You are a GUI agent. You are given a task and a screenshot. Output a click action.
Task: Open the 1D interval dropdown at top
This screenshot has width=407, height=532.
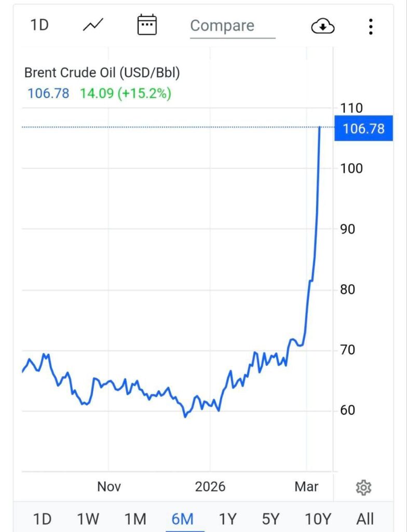click(x=39, y=25)
